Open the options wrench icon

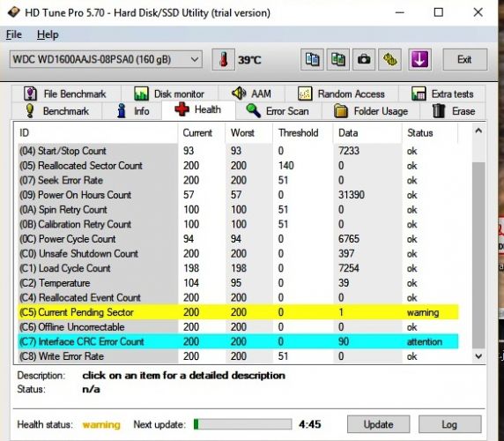click(x=389, y=59)
